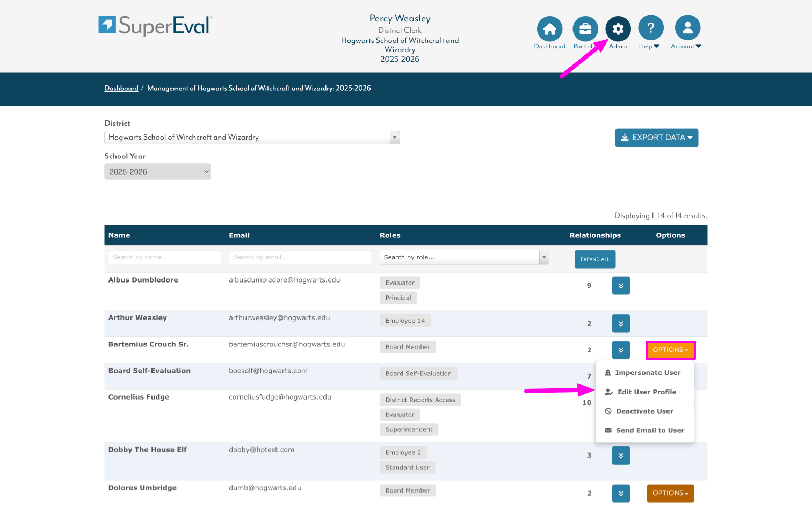Click the Superintendent role tag
Viewport: 812px width, 506px height.
tap(409, 429)
